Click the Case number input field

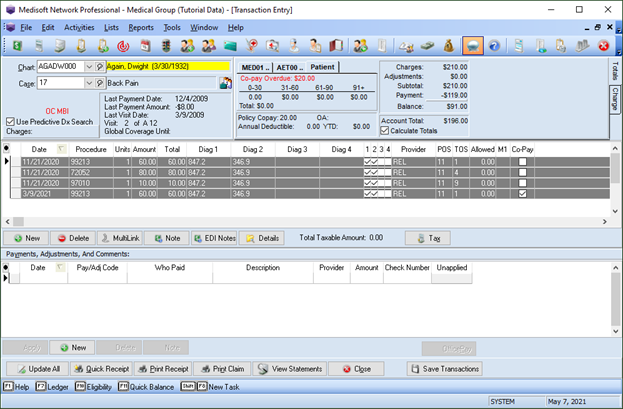click(x=61, y=83)
